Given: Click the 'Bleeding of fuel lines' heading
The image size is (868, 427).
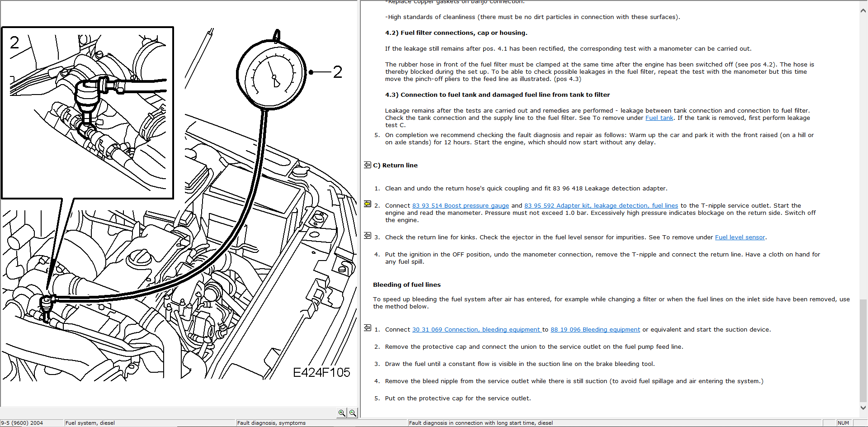Looking at the screenshot, I should coord(407,285).
